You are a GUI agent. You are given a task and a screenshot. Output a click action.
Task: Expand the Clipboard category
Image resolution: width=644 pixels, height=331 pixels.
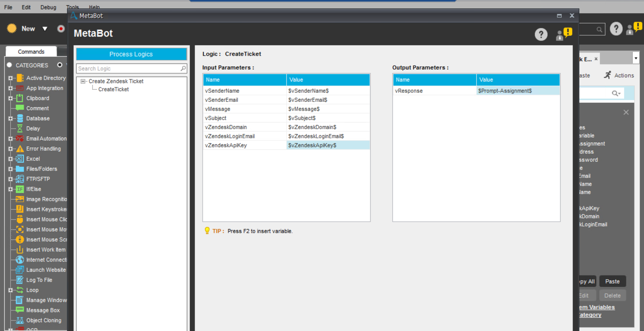pyautogui.click(x=10, y=98)
